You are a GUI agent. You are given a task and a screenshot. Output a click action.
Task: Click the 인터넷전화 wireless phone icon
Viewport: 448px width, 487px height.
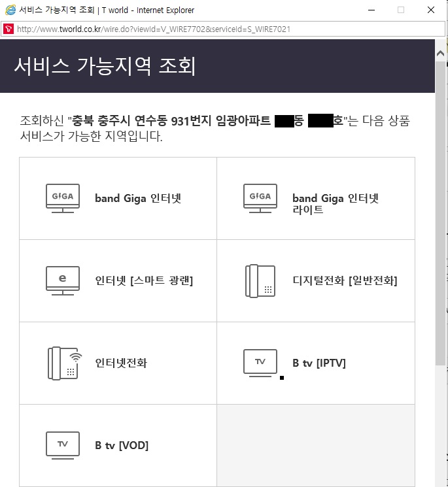(x=64, y=363)
